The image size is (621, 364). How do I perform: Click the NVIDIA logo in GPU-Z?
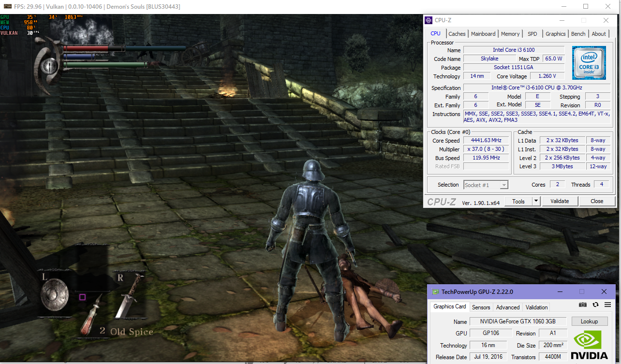589,345
